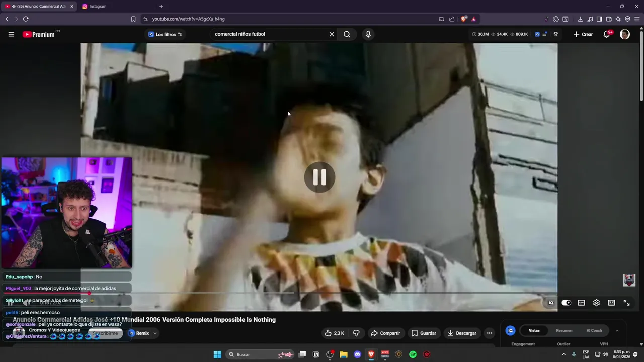Focus the YouTube search input field
Viewport: 644px width, 362px height.
(x=269, y=34)
